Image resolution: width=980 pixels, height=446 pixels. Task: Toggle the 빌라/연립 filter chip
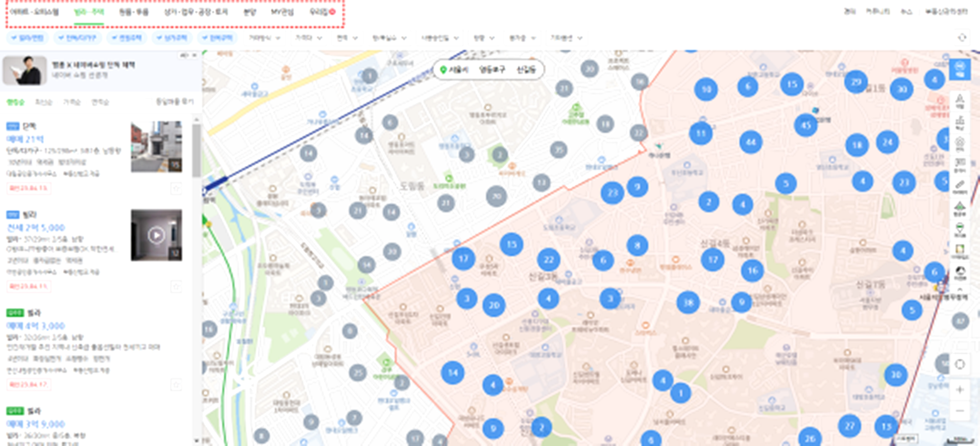coord(28,38)
